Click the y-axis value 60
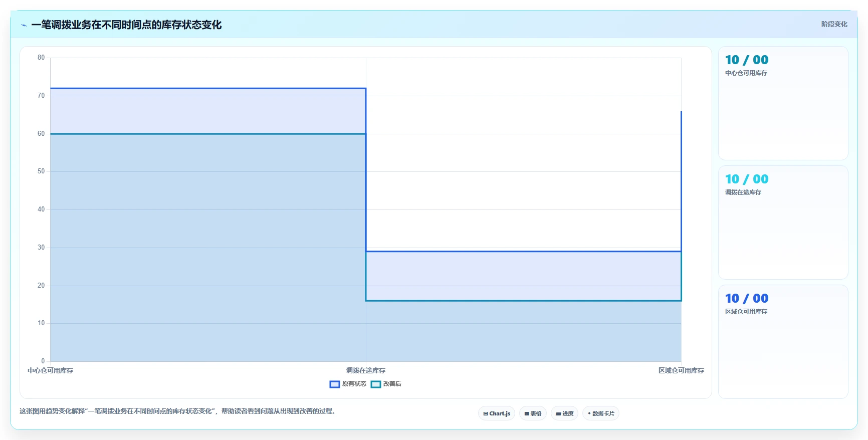Image resolution: width=868 pixels, height=440 pixels. coord(41,134)
